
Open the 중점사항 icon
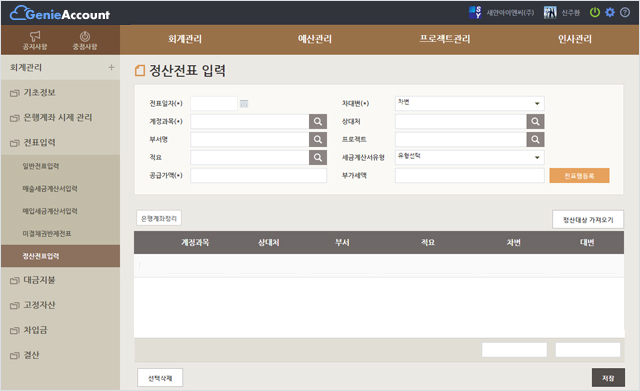(85, 40)
